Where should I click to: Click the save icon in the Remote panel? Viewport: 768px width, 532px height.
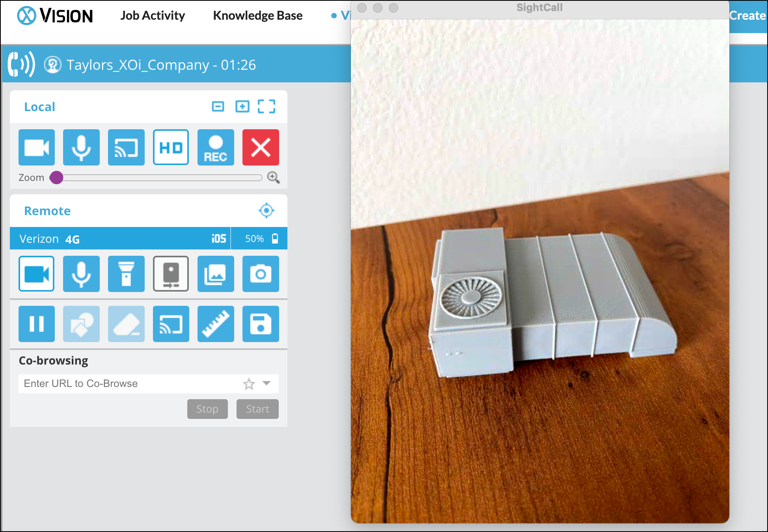(x=261, y=324)
